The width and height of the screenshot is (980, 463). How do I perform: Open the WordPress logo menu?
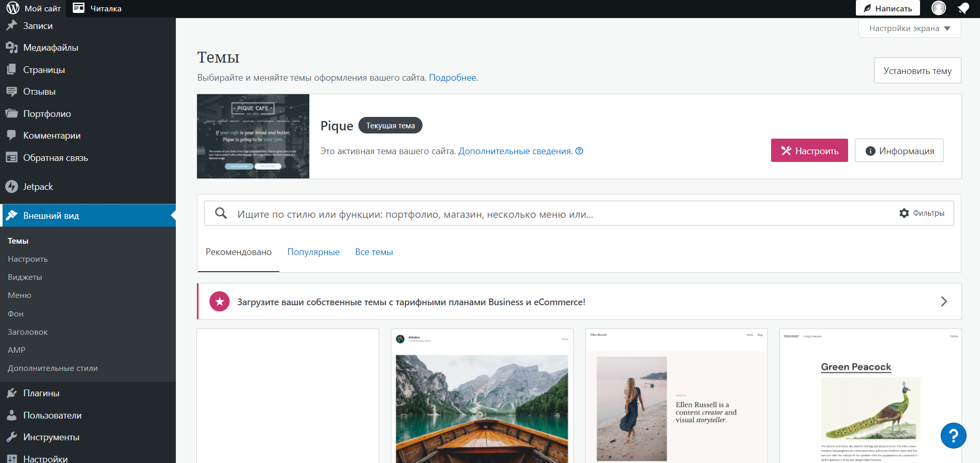point(13,8)
